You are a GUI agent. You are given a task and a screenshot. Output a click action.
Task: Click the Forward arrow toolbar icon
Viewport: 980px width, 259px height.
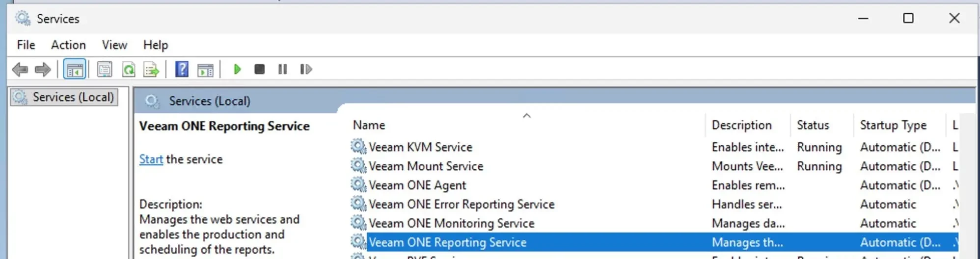pyautogui.click(x=43, y=69)
